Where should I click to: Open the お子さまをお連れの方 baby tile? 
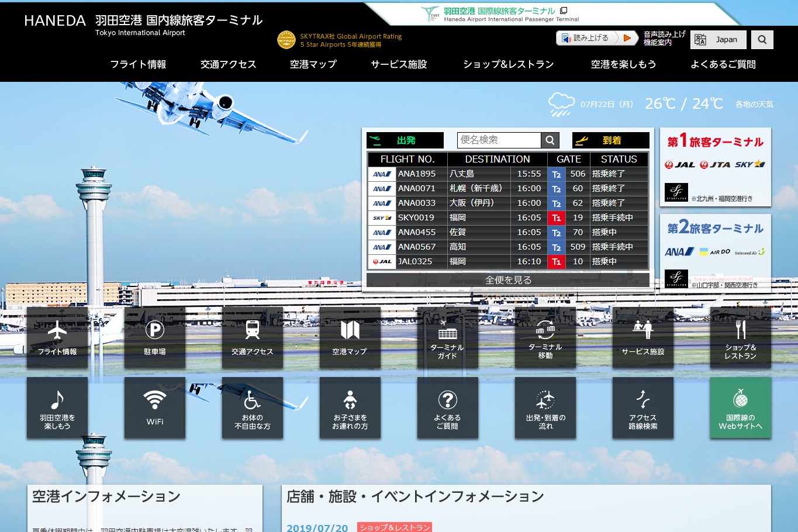click(x=350, y=408)
